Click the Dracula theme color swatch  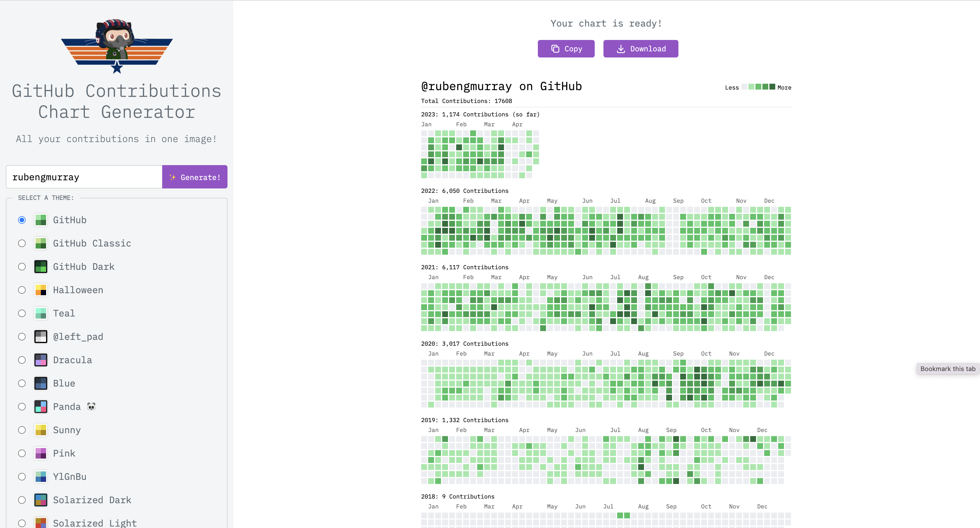tap(41, 360)
